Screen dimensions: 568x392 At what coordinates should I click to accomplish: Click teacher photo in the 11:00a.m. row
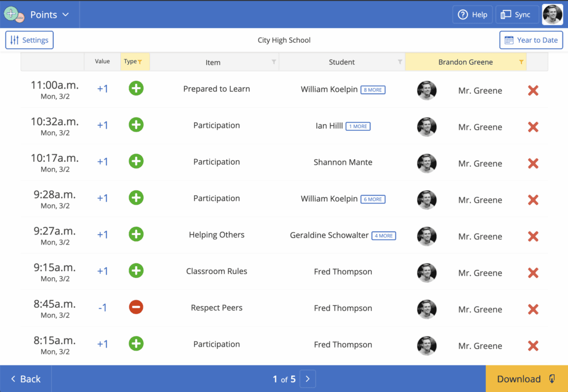[x=427, y=90]
